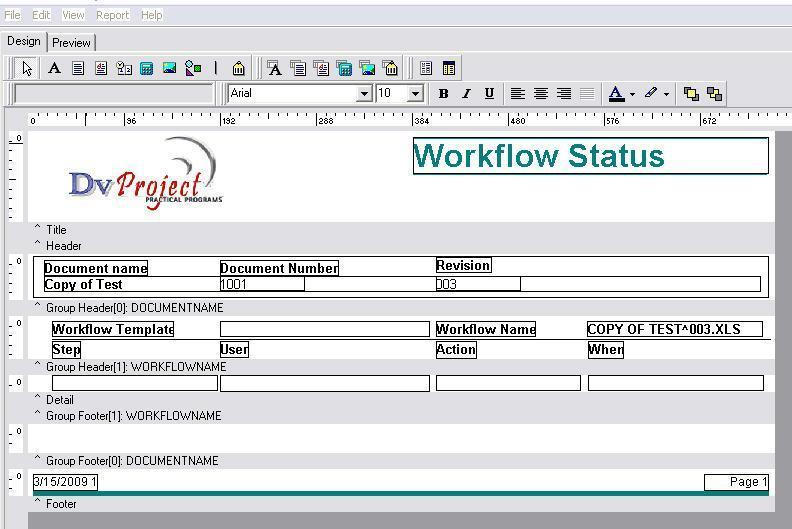Click Group Header[1]: WORKFLOWNAME band divider
Screen dimensions: 792x529
[402, 366]
